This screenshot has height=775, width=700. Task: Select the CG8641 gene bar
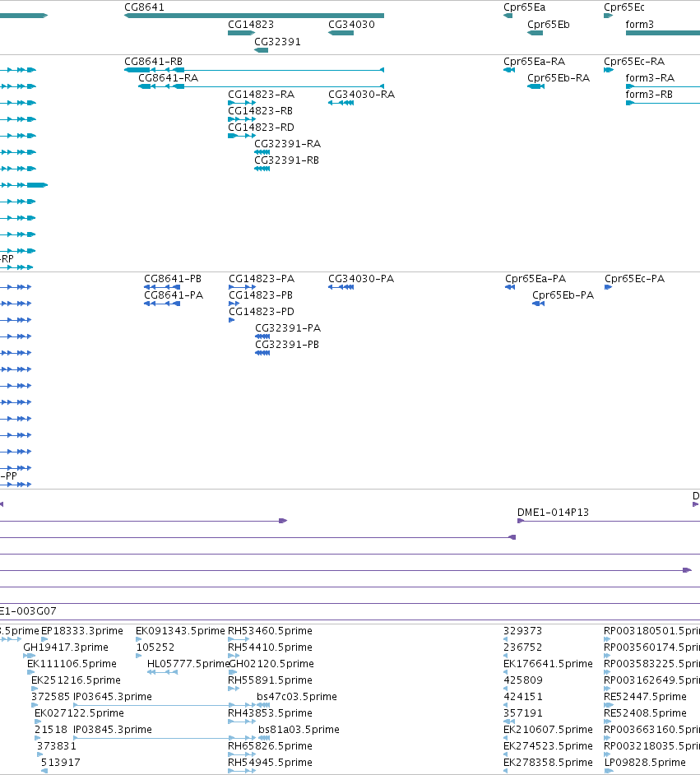(254, 16)
